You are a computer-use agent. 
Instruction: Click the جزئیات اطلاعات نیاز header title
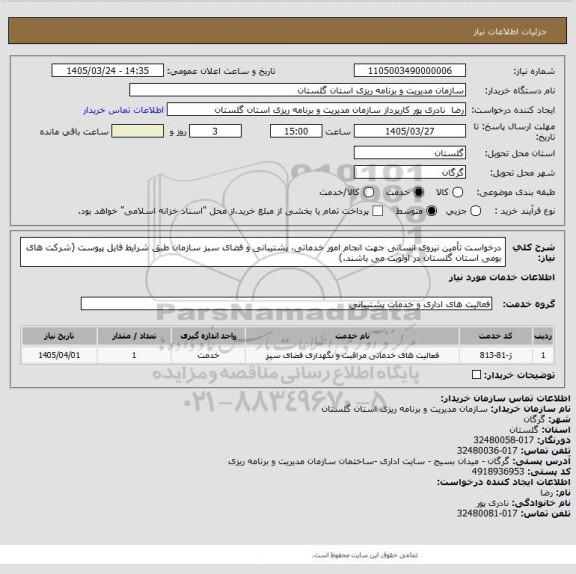click(510, 32)
